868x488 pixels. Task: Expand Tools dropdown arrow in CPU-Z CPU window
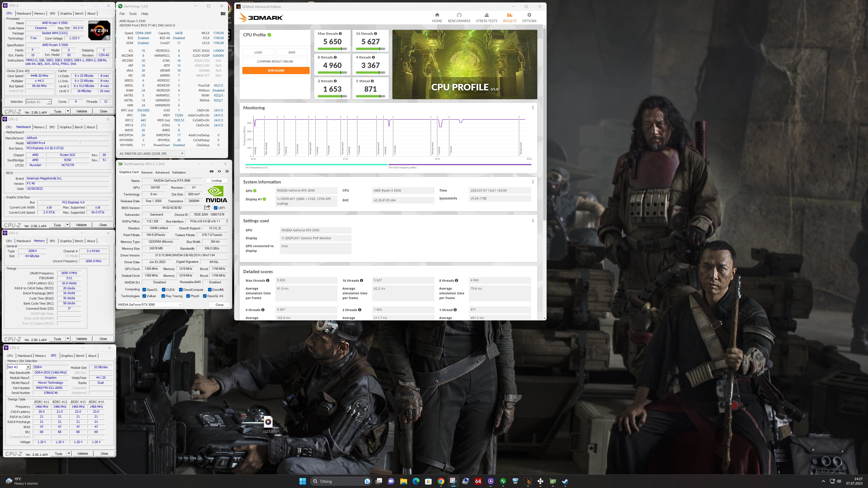[x=68, y=111]
